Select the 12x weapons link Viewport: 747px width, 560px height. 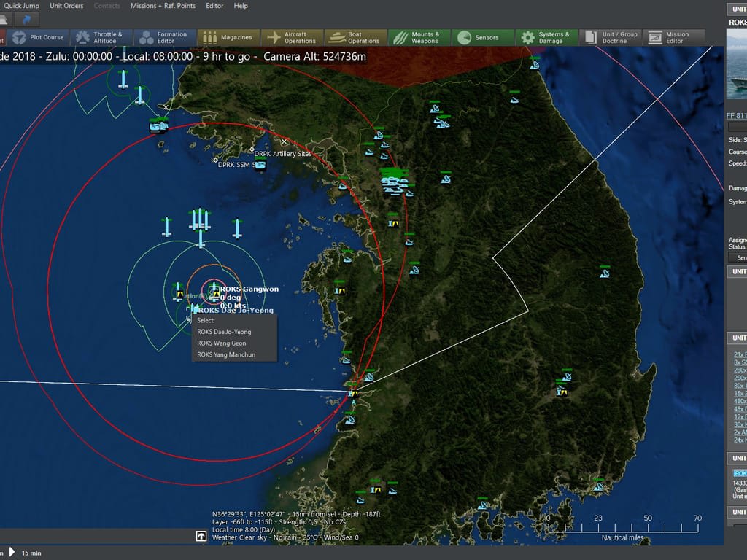[x=740, y=417]
